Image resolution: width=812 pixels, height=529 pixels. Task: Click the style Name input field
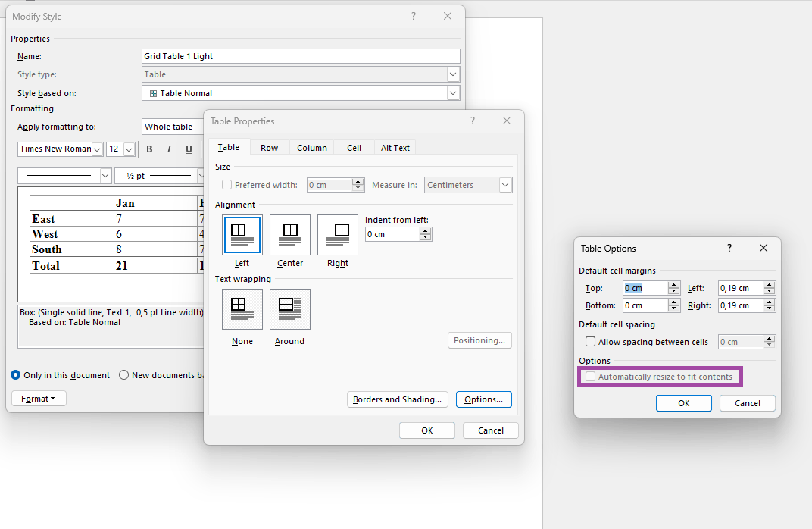pyautogui.click(x=301, y=56)
